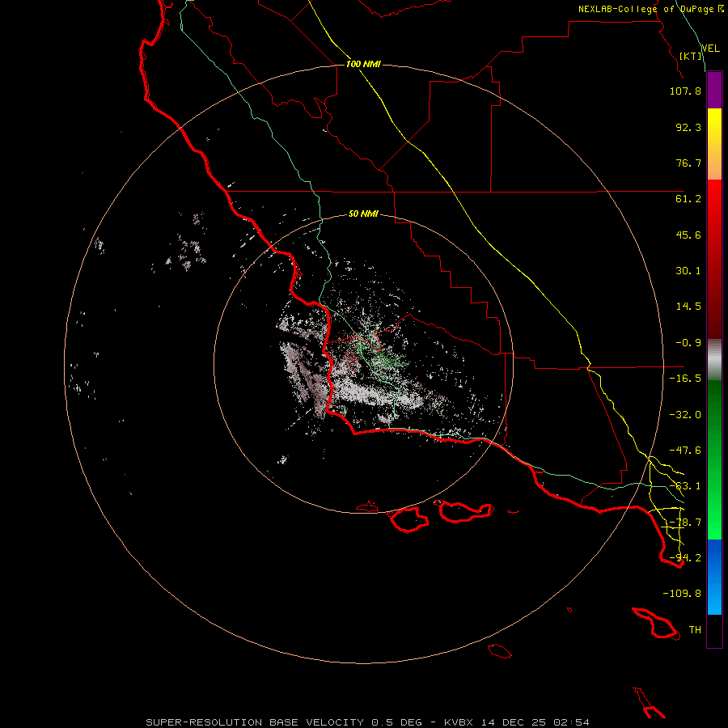Click the -47.6 scale value

(685, 451)
